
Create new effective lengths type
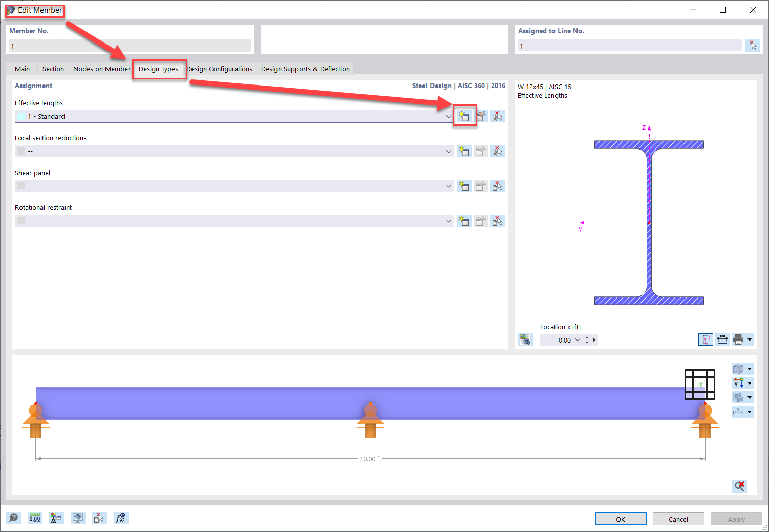point(464,116)
